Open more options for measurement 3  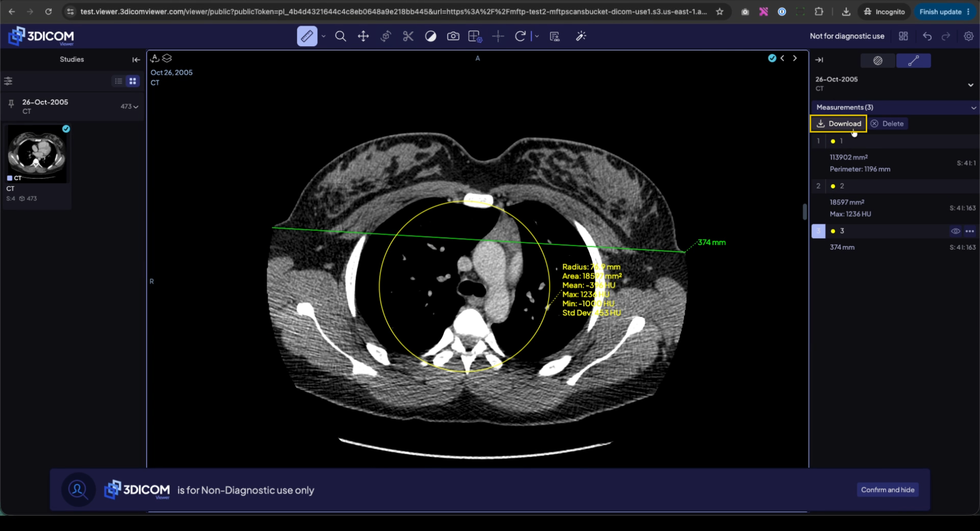tap(970, 231)
